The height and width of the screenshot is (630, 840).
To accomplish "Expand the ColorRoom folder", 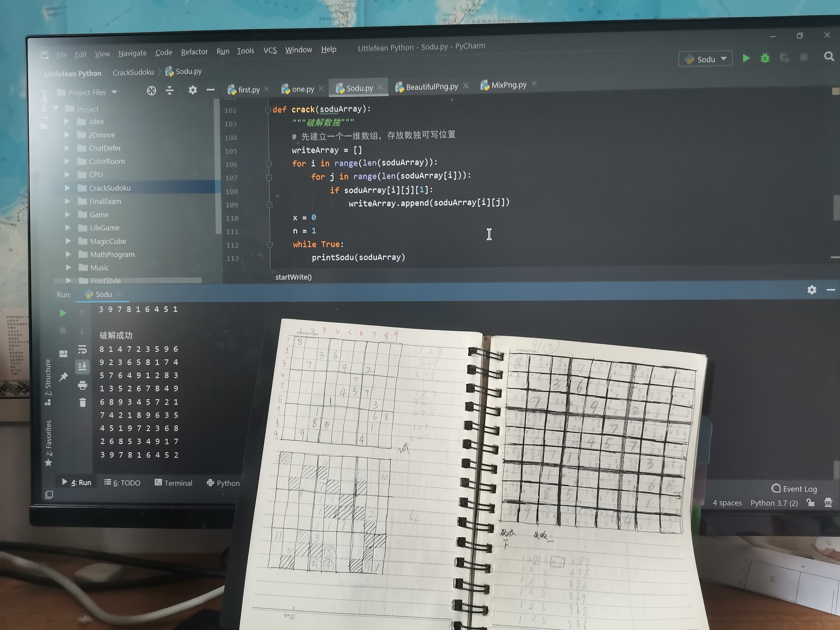I will pyautogui.click(x=67, y=161).
